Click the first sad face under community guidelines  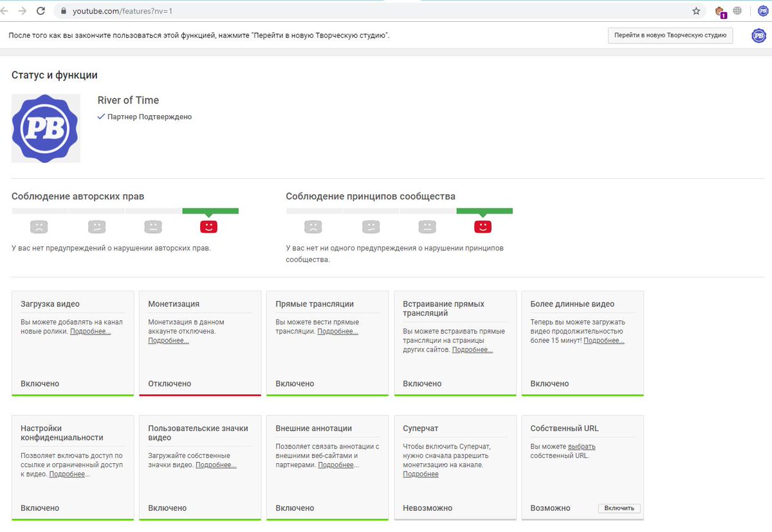(313, 226)
